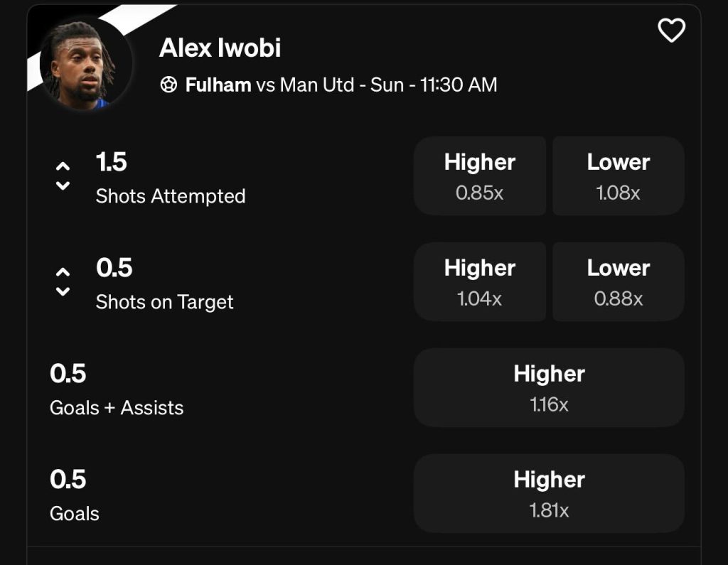
Task: Tap the 1.5 Shots Attempted line value
Action: click(x=112, y=162)
